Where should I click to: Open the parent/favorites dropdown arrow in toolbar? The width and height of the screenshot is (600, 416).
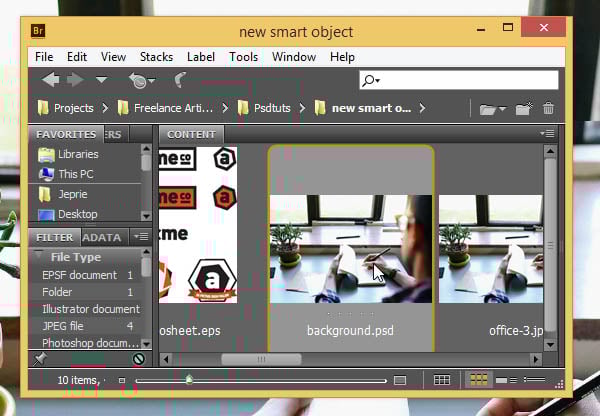101,80
